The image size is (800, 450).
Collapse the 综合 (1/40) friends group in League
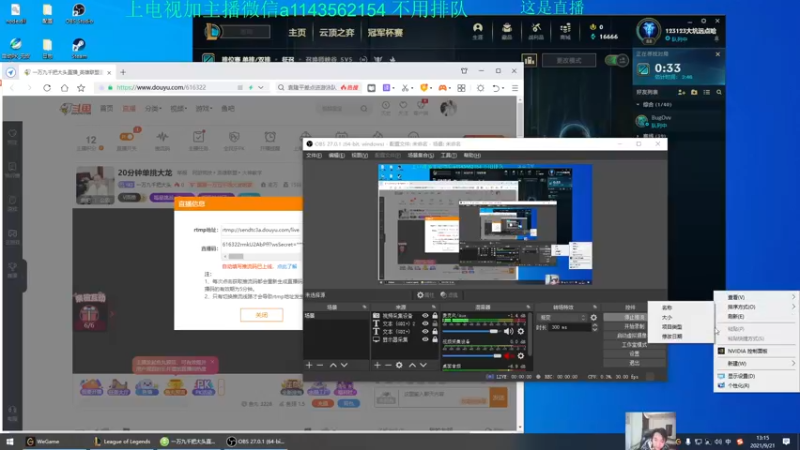638,105
